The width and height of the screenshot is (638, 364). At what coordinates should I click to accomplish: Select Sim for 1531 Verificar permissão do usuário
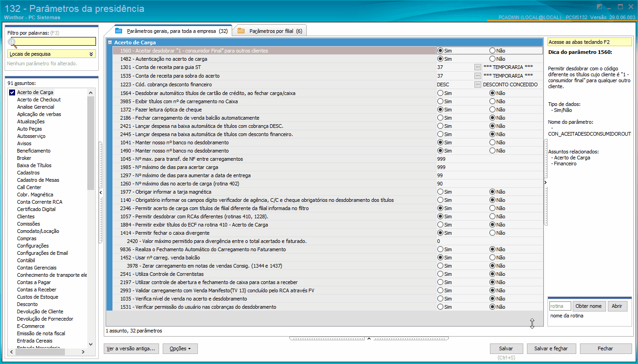click(441, 307)
